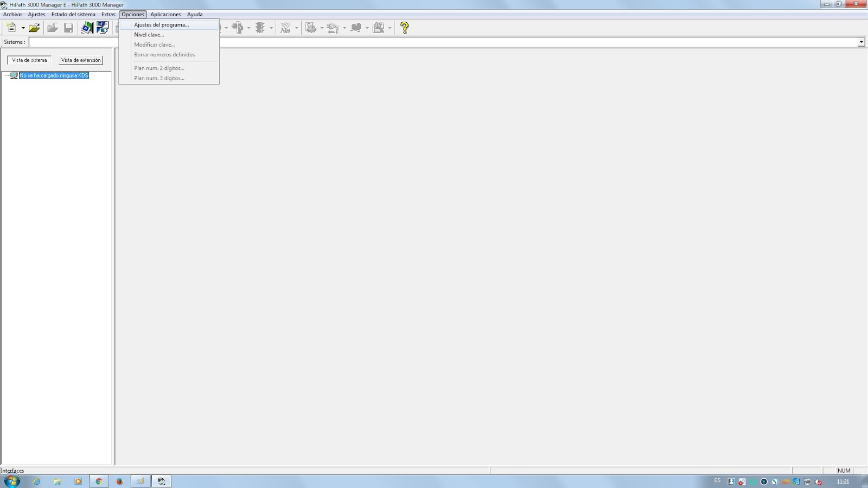
Task: Click the greyed-out toolbar icon immediately left of Help
Action: point(379,27)
